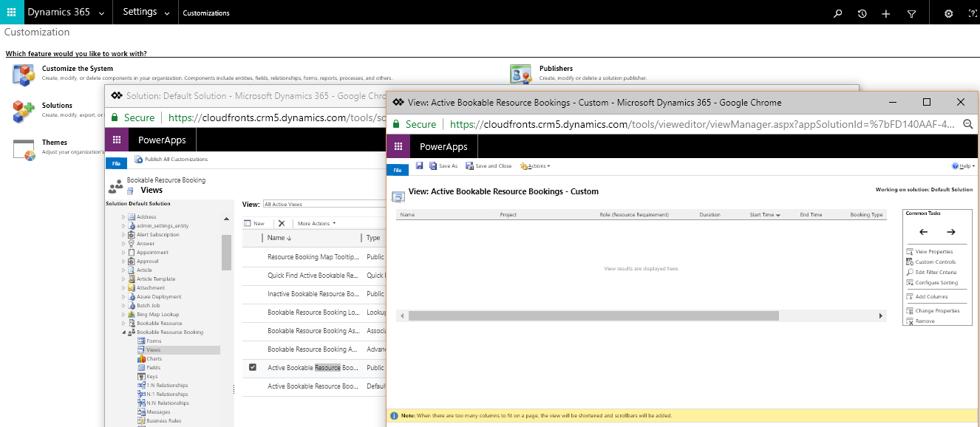Screen dimensions: 980x427
Task: Select Inactive Bookable Resource Booking view row
Action: [313, 294]
